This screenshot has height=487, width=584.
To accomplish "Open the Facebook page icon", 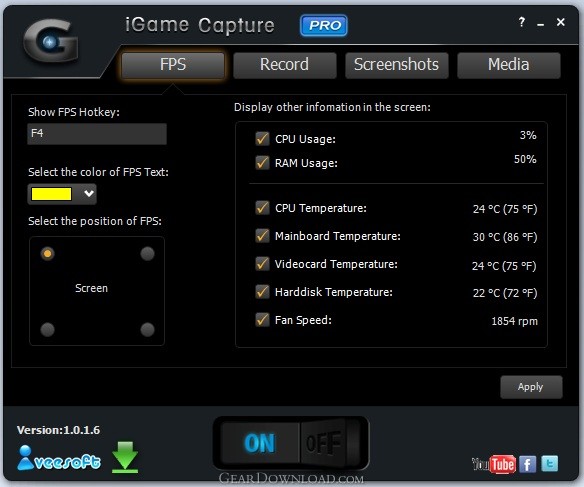I will coord(527,464).
